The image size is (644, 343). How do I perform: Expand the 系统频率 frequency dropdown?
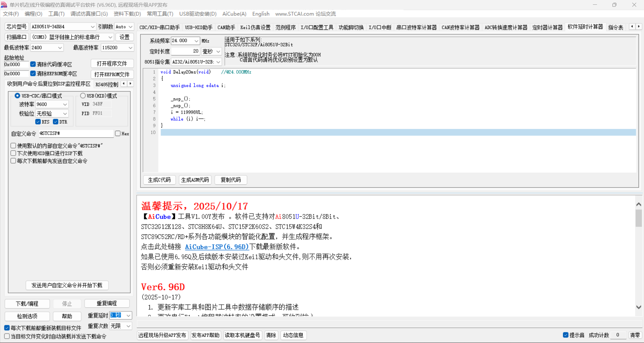click(196, 41)
